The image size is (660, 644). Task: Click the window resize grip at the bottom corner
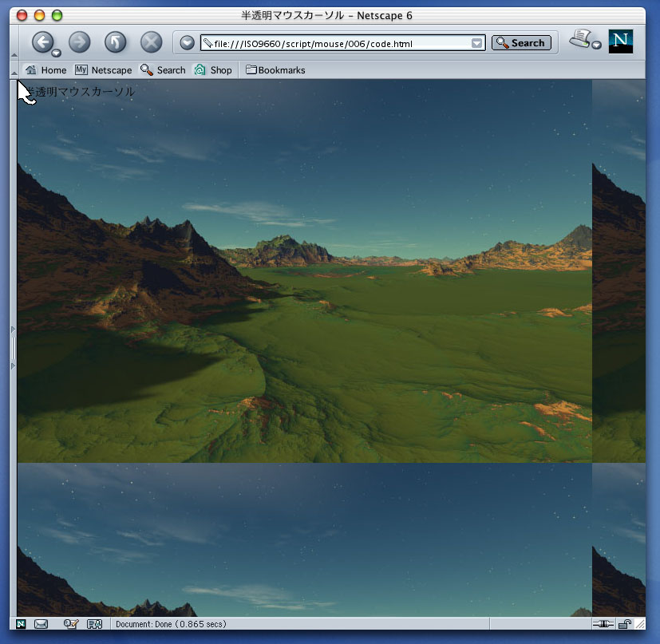point(640,624)
